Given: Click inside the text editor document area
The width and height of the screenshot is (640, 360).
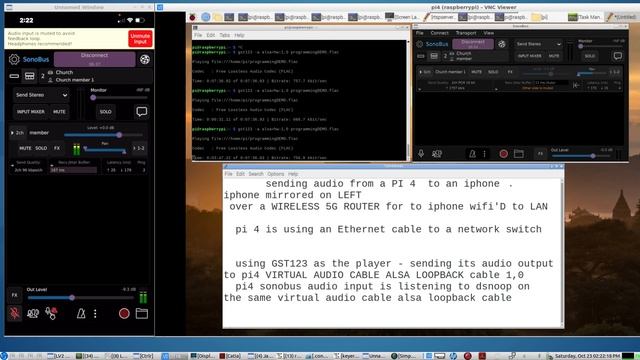Looking at the screenshot, I should coord(392,252).
